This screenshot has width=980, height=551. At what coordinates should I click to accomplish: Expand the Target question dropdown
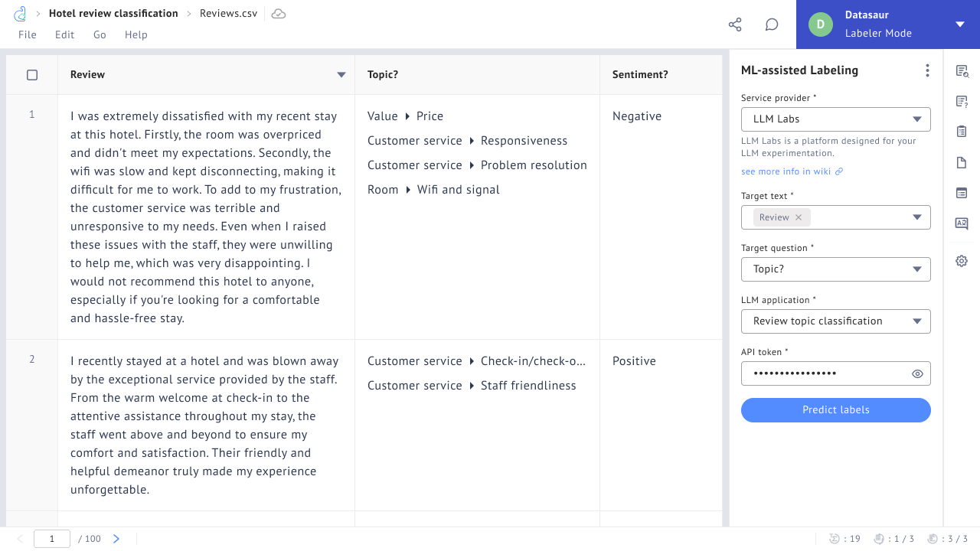point(835,269)
